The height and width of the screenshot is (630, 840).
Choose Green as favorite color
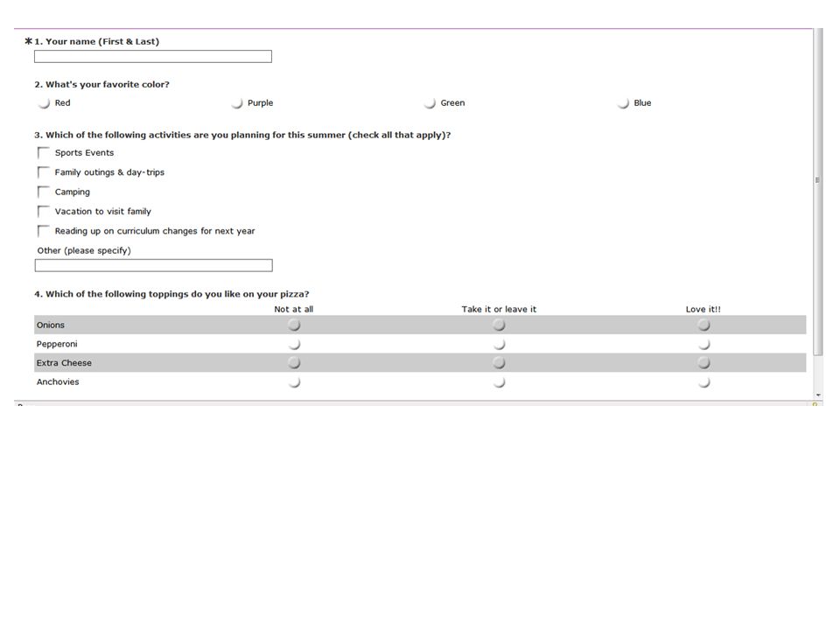(x=430, y=103)
